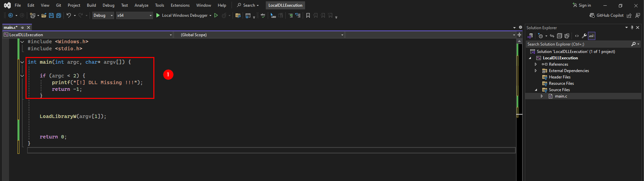Screen dimensions: 644x181
Task: Click the Sign in button
Action: (582, 5)
